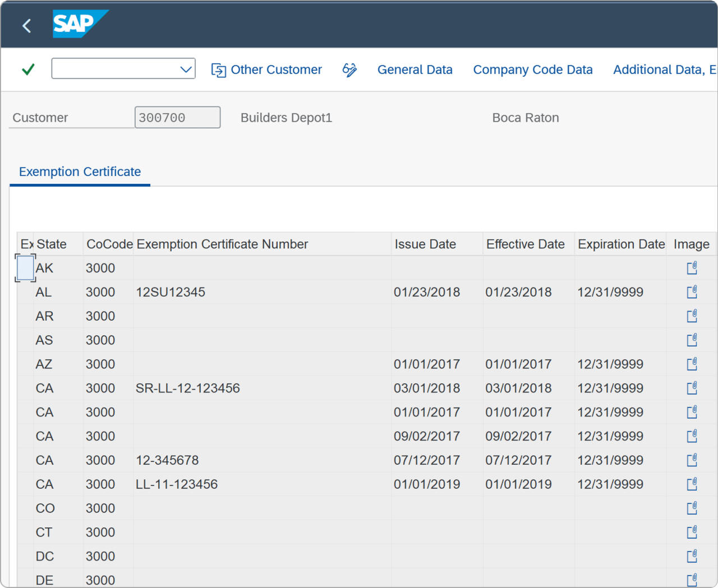Select the exemption cell in the AK row
Viewport: 718px width, 588px height.
tap(25, 268)
